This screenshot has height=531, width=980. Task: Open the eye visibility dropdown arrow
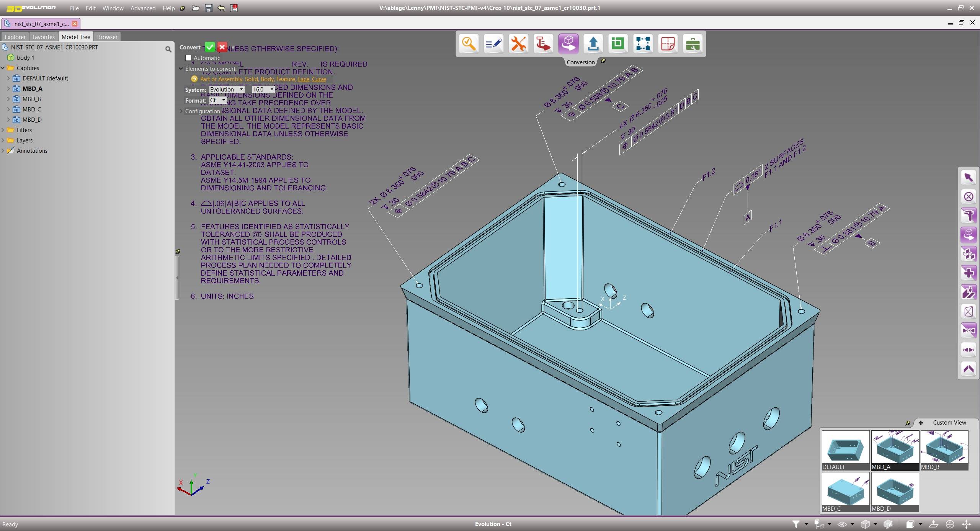pos(852,524)
